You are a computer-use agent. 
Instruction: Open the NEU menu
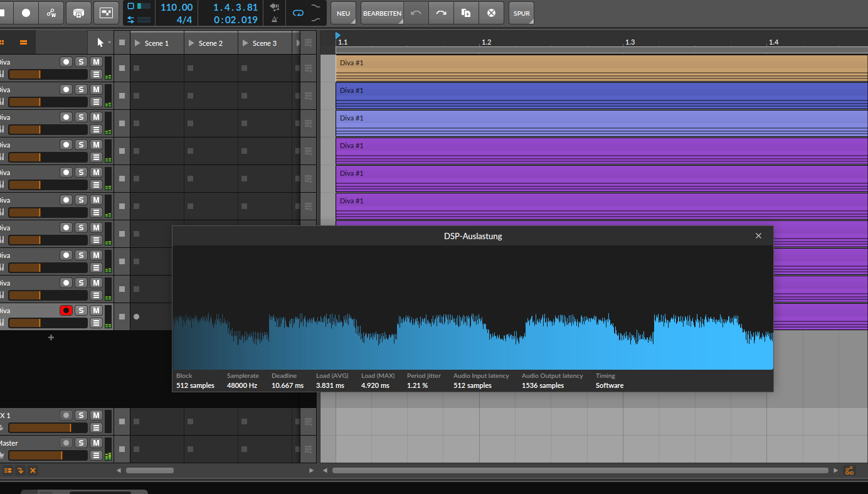point(344,13)
